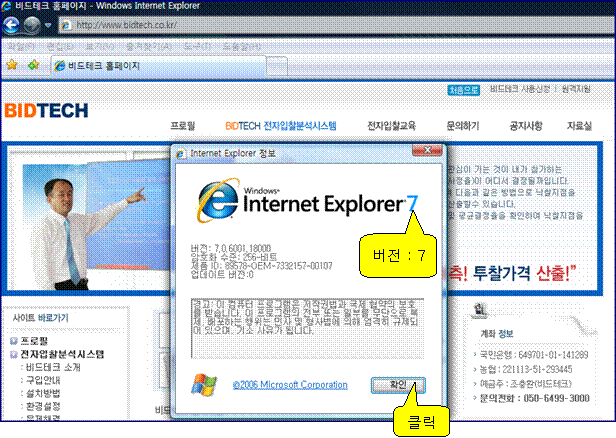Open the 도구(T) menu
616x438 pixels.
point(197,46)
